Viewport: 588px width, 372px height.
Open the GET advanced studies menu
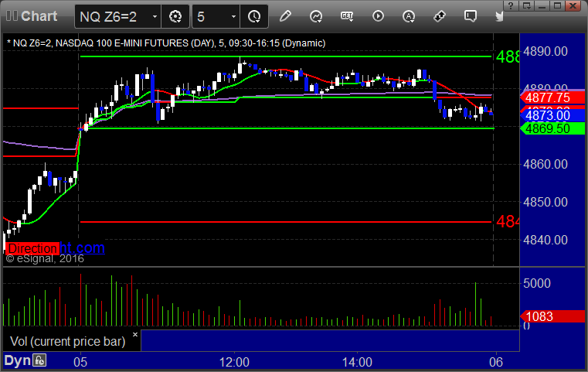click(x=347, y=16)
